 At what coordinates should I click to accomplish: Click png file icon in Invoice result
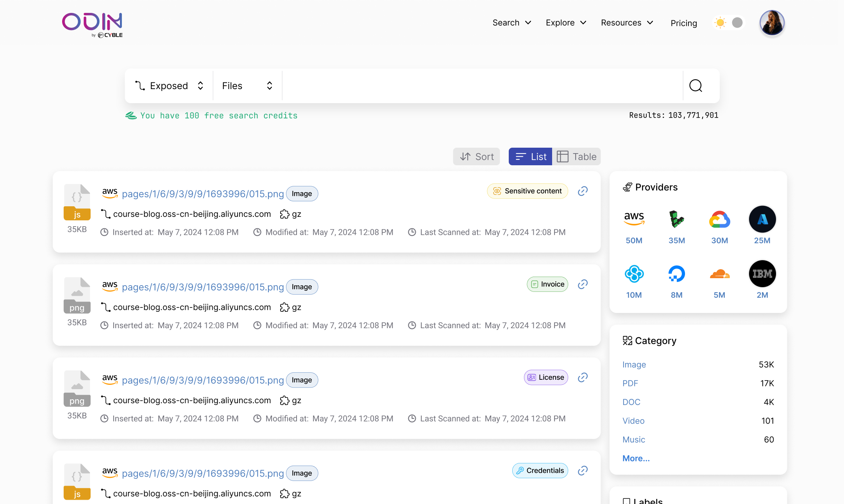[77, 295]
